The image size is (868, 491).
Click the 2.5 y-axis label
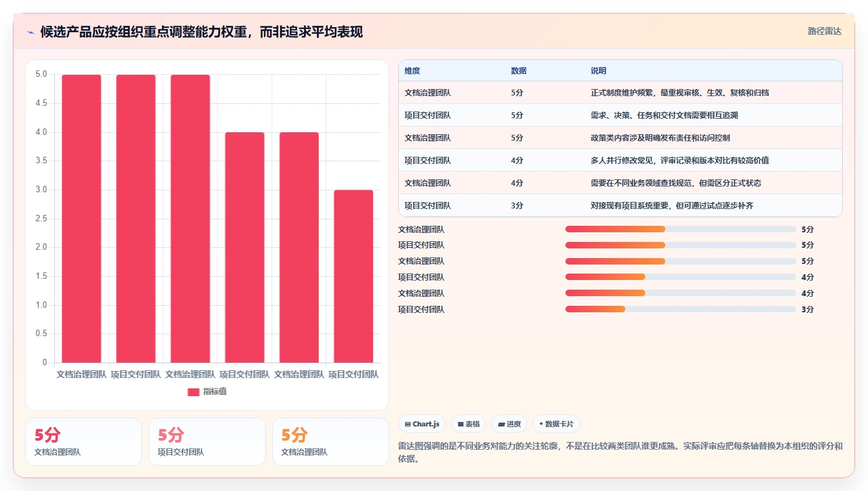[41, 219]
